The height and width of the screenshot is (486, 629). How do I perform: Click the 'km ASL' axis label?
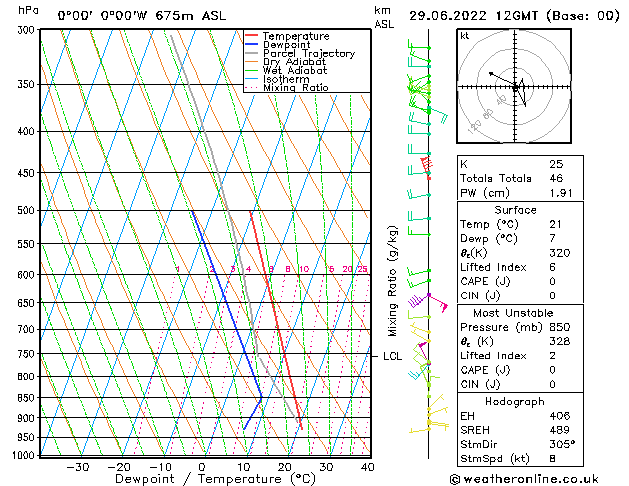coord(384,17)
